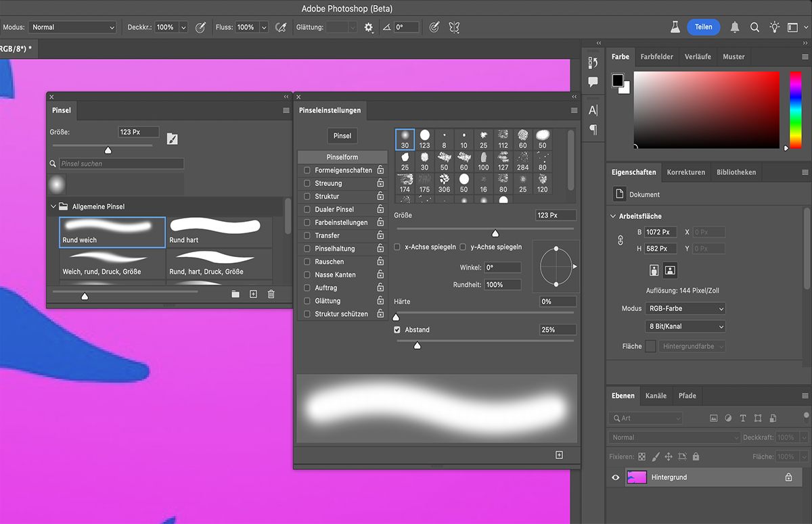
Task: Create new brush group folder icon
Action: pos(235,294)
